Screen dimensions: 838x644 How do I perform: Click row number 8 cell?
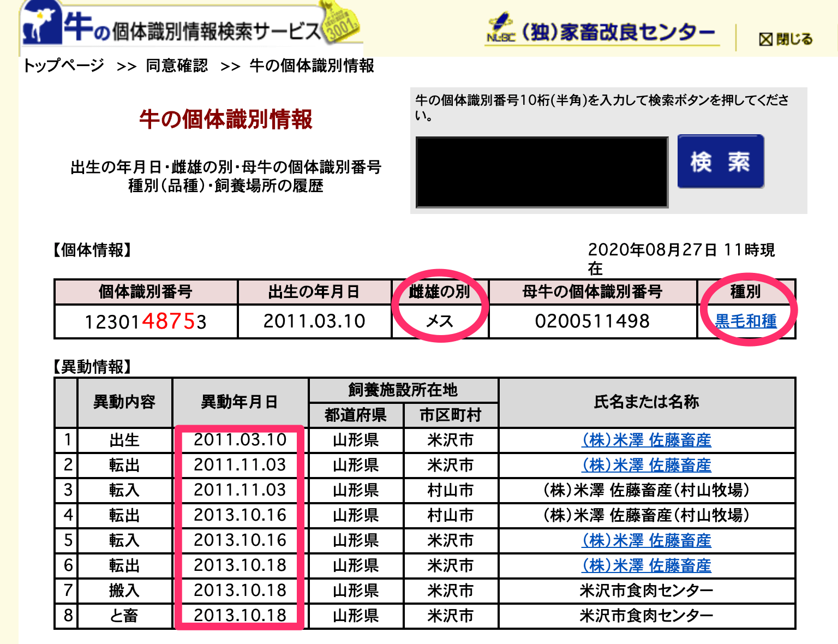pyautogui.click(x=68, y=616)
